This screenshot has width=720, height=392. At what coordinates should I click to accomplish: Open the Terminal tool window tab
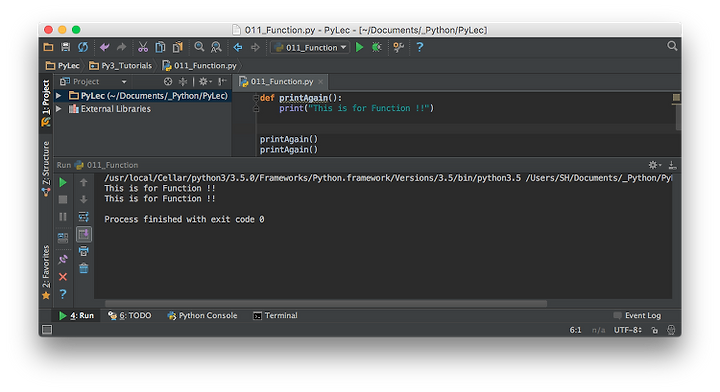[276, 315]
